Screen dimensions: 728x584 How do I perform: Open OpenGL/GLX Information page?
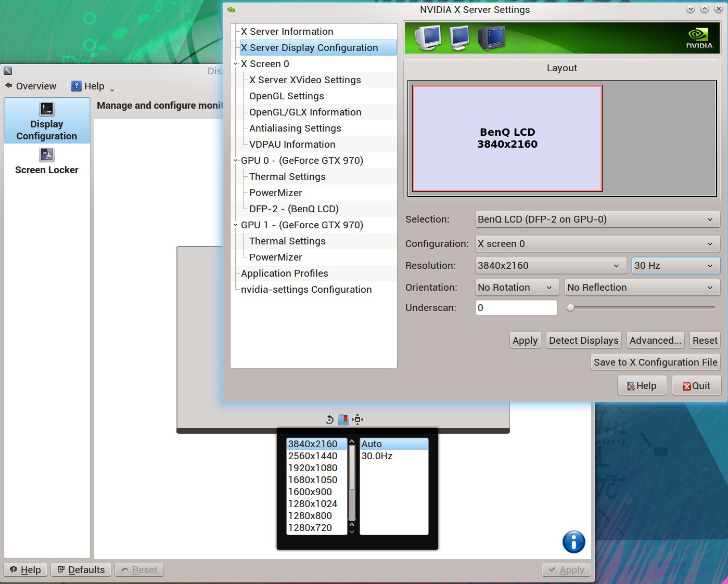(305, 112)
